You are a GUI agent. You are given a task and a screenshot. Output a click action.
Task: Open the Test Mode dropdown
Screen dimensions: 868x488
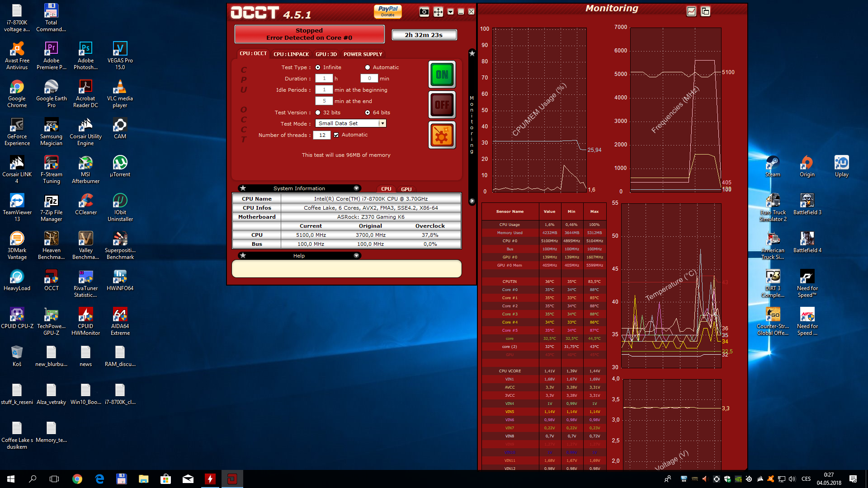pos(382,123)
